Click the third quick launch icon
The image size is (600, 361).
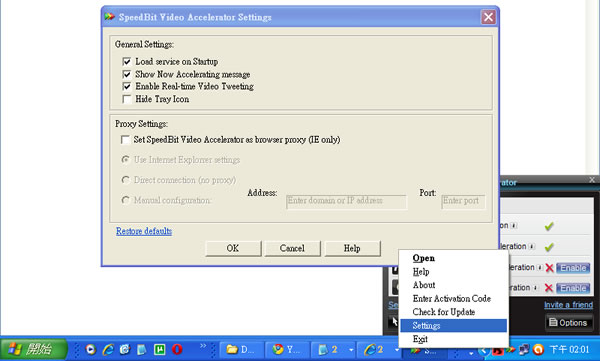click(x=125, y=349)
